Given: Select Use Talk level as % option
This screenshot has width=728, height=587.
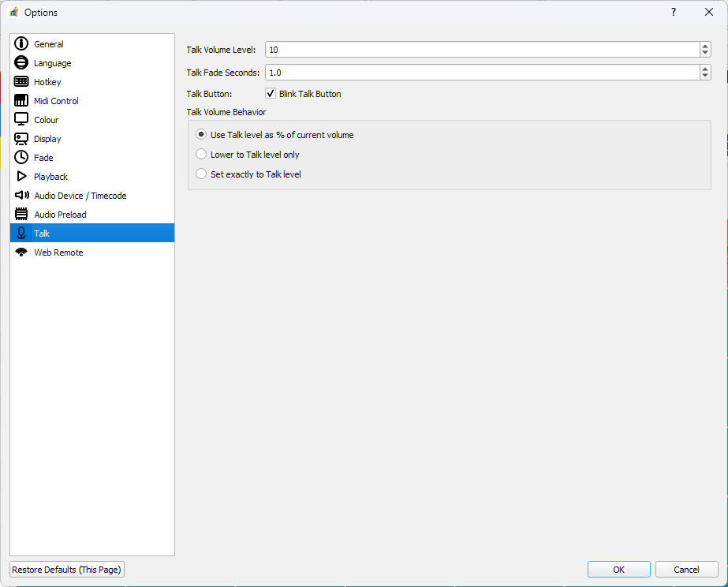Looking at the screenshot, I should (x=201, y=135).
